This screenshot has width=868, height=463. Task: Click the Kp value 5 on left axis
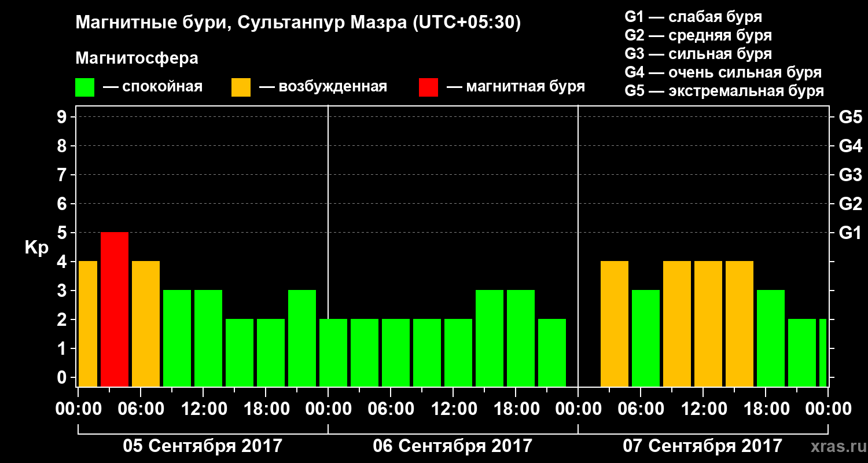point(63,233)
